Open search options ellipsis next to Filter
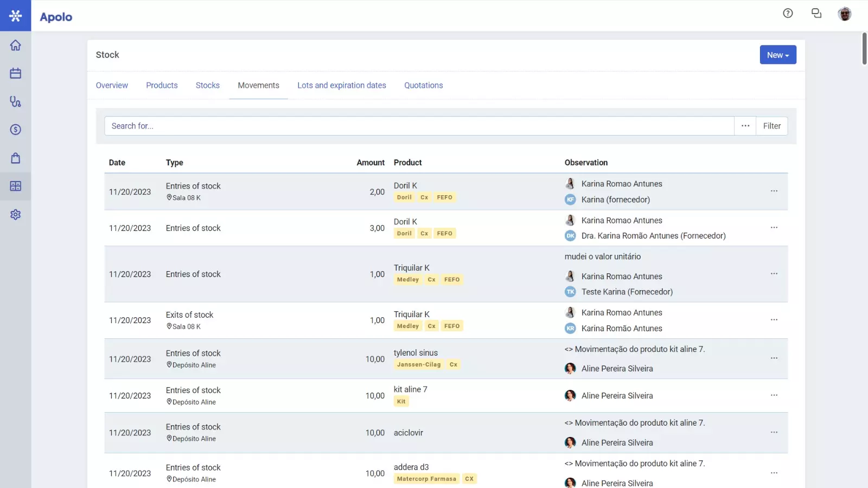The image size is (868, 488). (x=745, y=126)
